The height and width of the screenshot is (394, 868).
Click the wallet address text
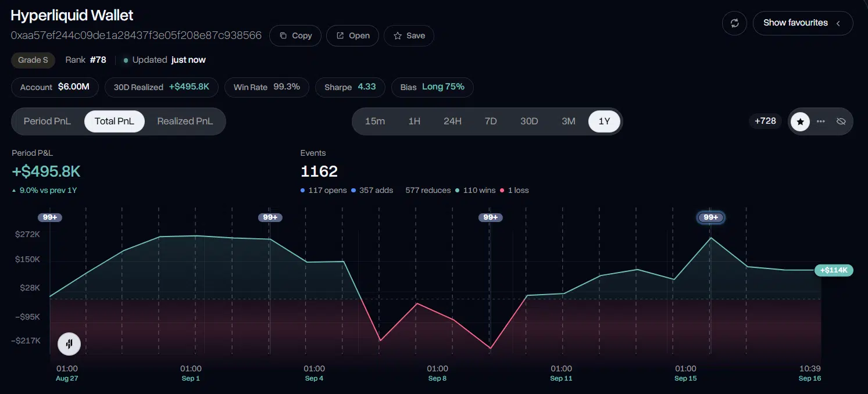click(137, 35)
